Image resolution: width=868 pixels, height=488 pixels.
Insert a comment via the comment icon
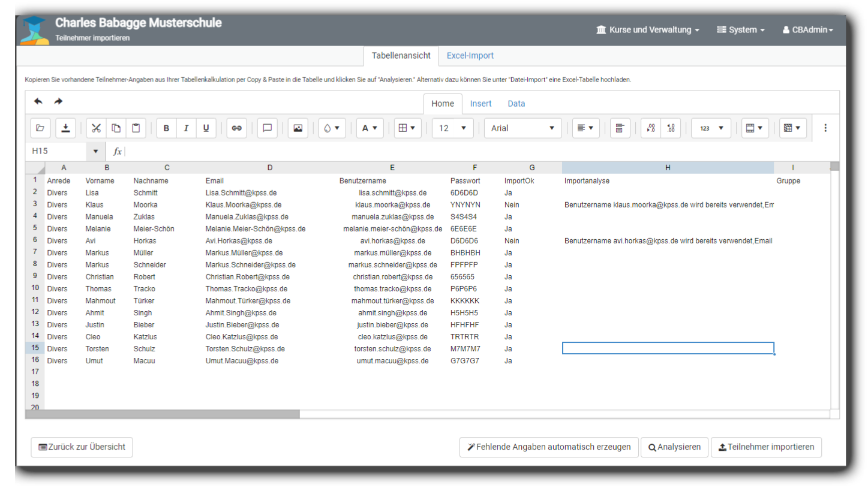click(x=267, y=128)
